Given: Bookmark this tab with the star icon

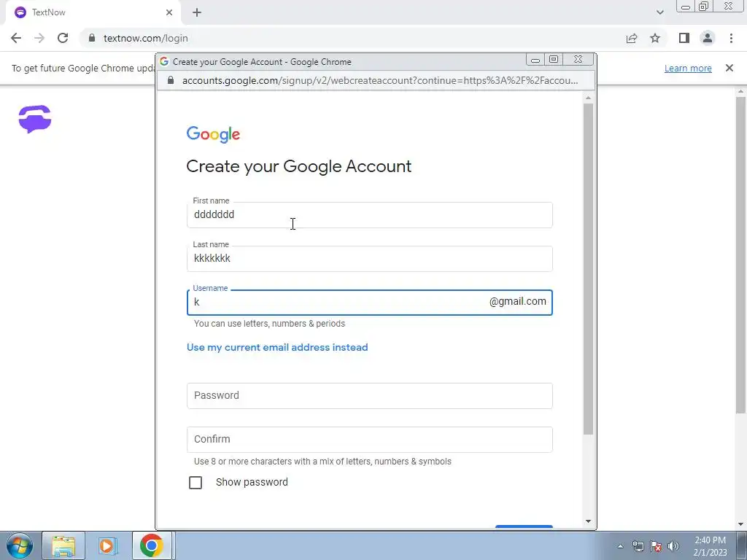Looking at the screenshot, I should [x=655, y=38].
